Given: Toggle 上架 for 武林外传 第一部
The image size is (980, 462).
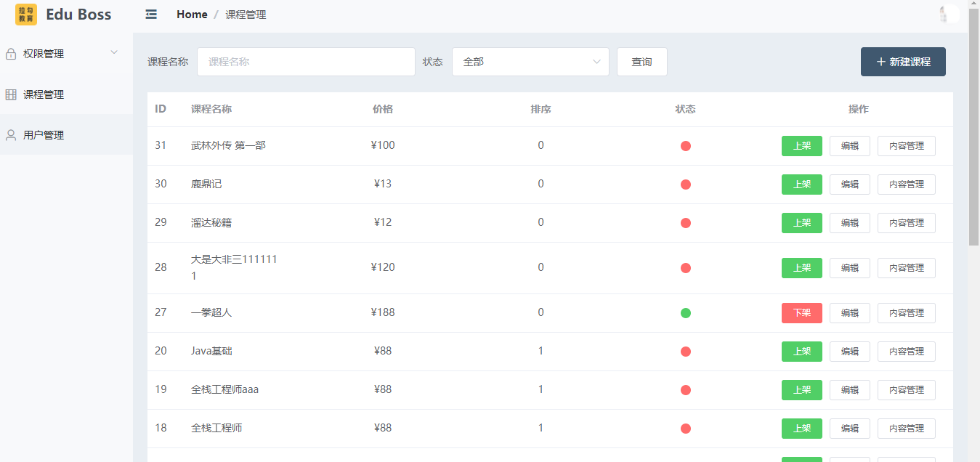Looking at the screenshot, I should tap(802, 146).
